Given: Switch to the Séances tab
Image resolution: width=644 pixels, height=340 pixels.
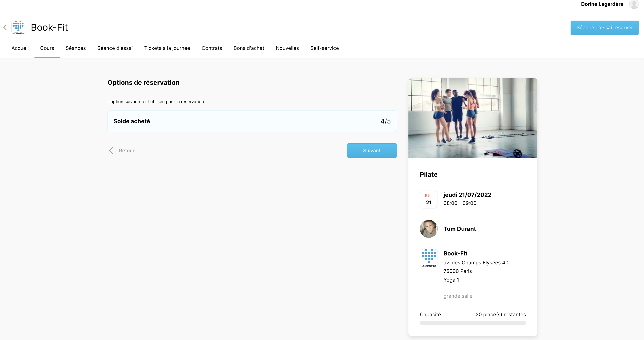Looking at the screenshot, I should pyautogui.click(x=76, y=48).
